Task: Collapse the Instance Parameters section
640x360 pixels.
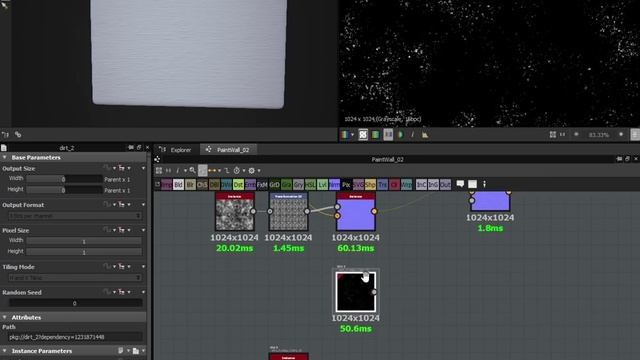Action: click(5, 351)
